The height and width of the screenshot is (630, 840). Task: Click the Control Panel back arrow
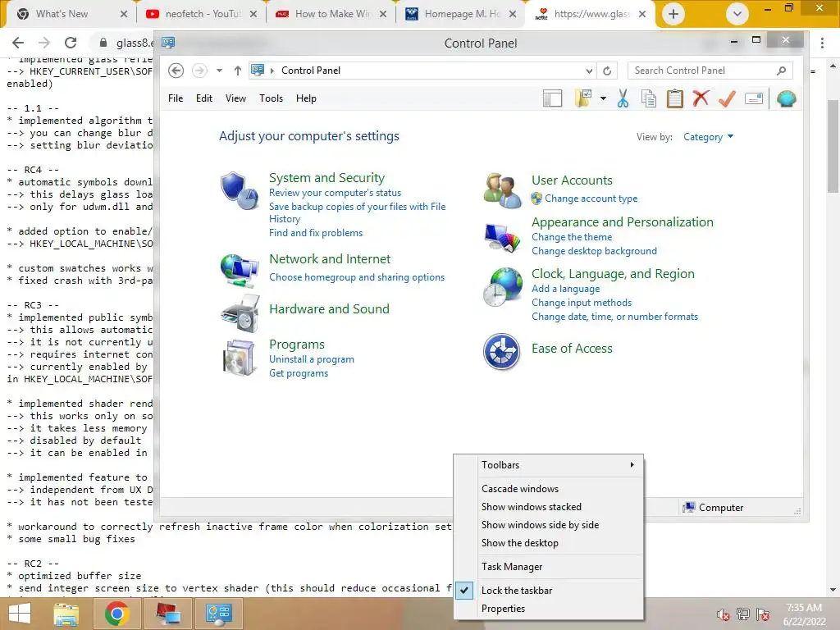(176, 71)
